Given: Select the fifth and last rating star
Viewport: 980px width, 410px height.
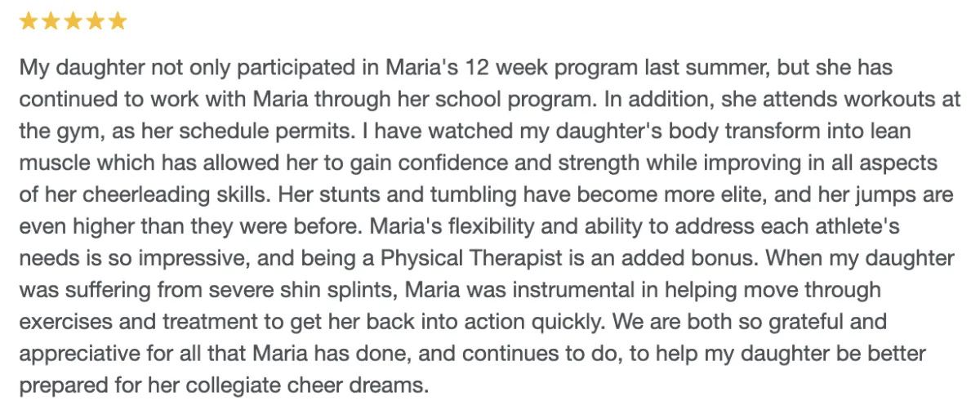Looking at the screenshot, I should (117, 21).
